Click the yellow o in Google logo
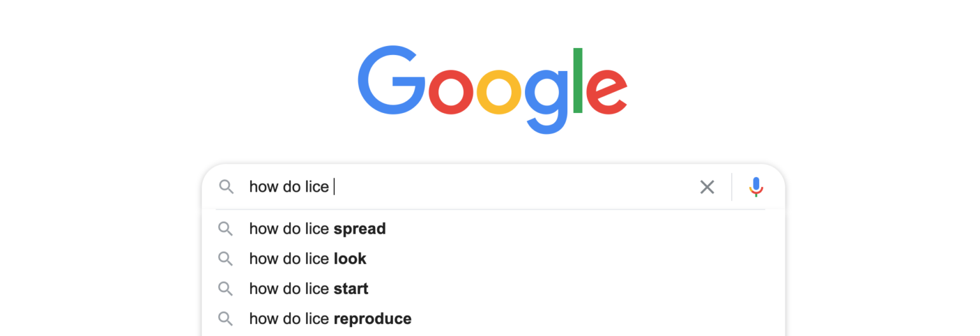The height and width of the screenshot is (336, 980). [500, 90]
